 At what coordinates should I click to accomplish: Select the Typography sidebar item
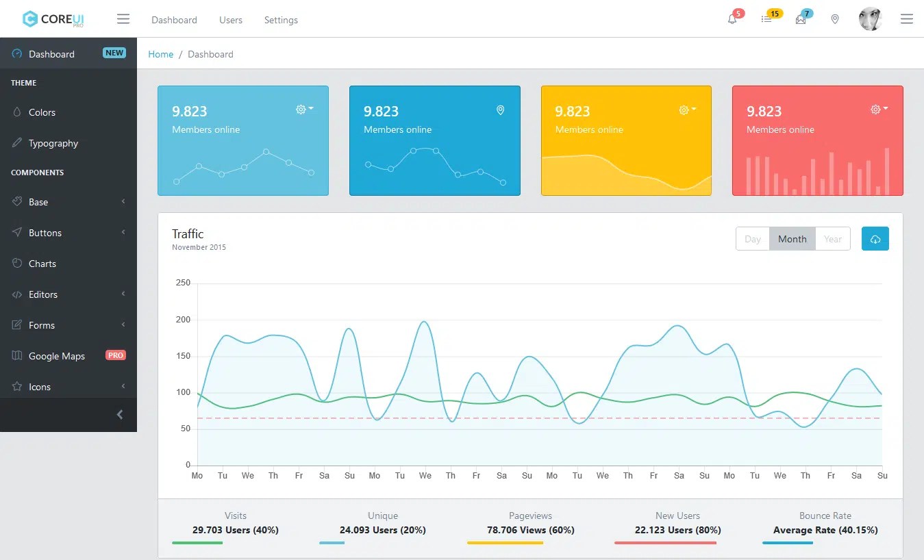pyautogui.click(x=53, y=143)
